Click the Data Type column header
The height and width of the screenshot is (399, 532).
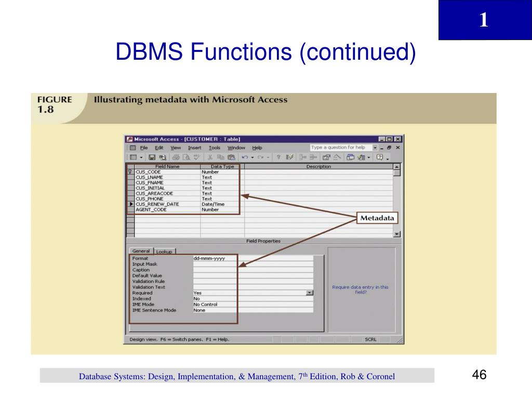click(222, 166)
